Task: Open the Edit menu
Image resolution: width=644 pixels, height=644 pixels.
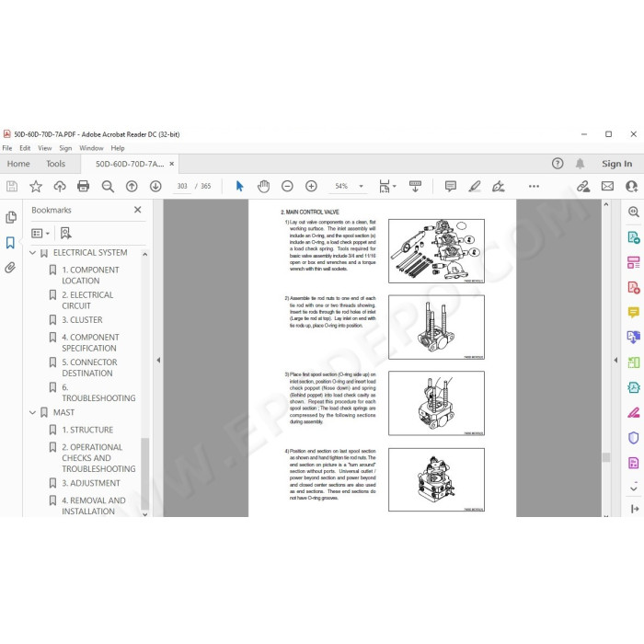Action: [x=25, y=148]
